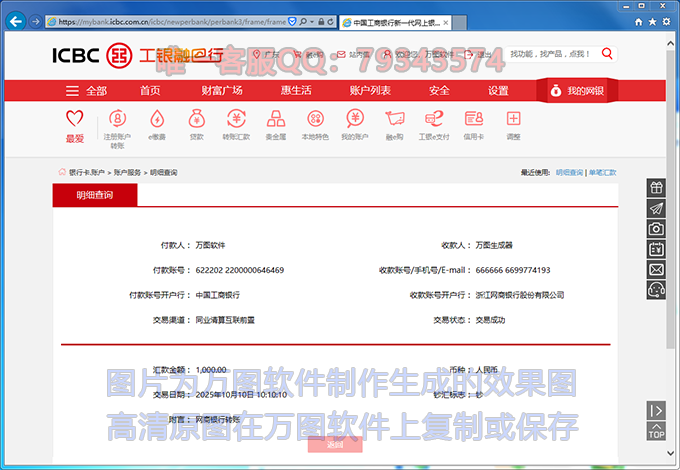The image size is (680, 470).
Task: Open the 贵金属 precious metals icon
Action: click(275, 123)
